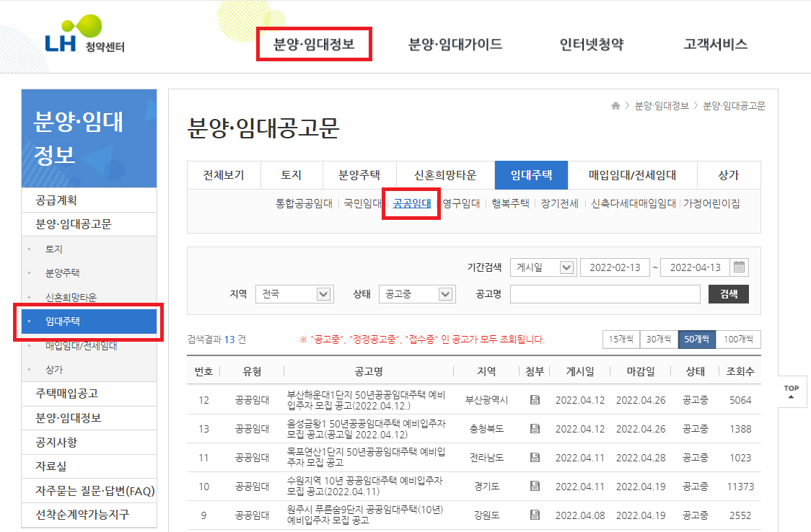The image size is (811, 532).
Task: Open the 게시일 period type dropdown
Action: (543, 267)
